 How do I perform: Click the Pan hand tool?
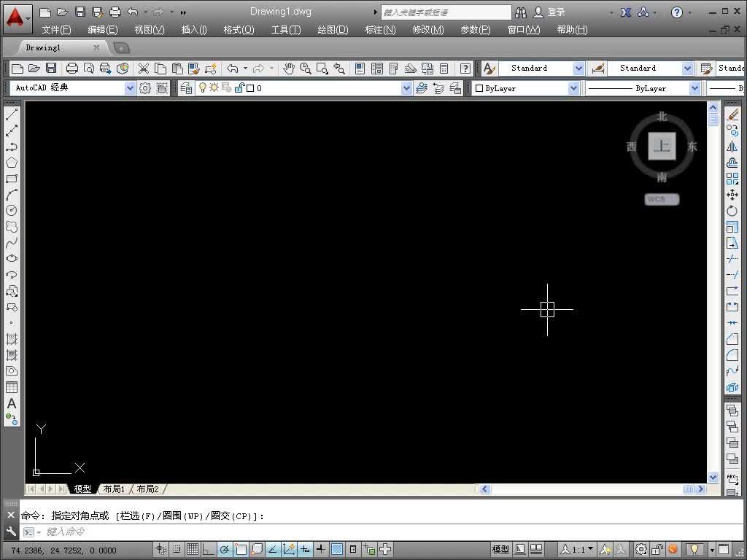[288, 69]
